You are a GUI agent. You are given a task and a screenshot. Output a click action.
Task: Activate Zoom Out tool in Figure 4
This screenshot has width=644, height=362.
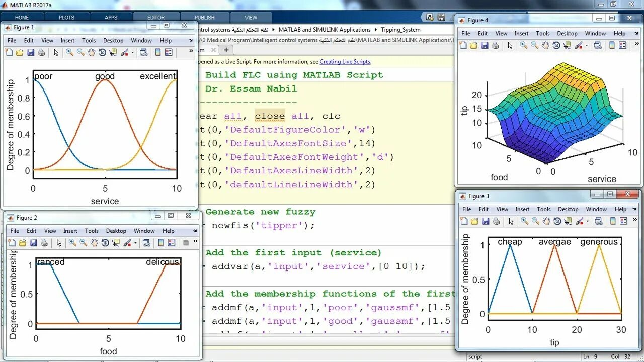534,45
